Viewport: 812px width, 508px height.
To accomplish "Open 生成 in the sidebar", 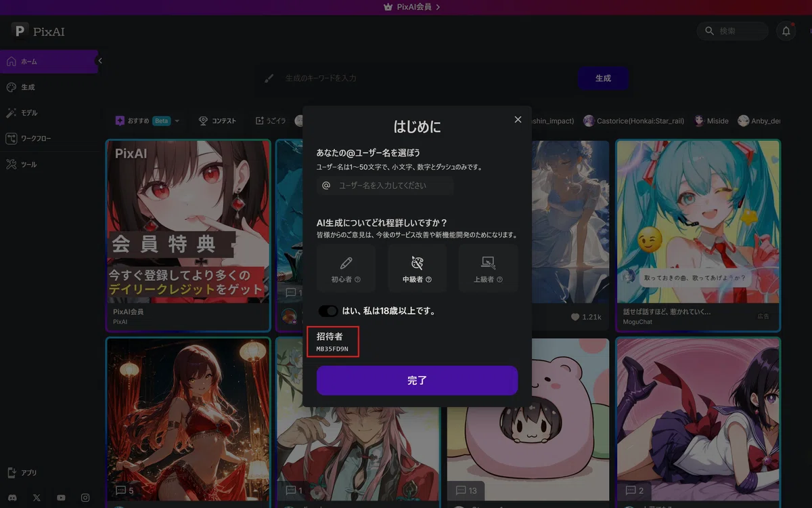I will point(49,87).
